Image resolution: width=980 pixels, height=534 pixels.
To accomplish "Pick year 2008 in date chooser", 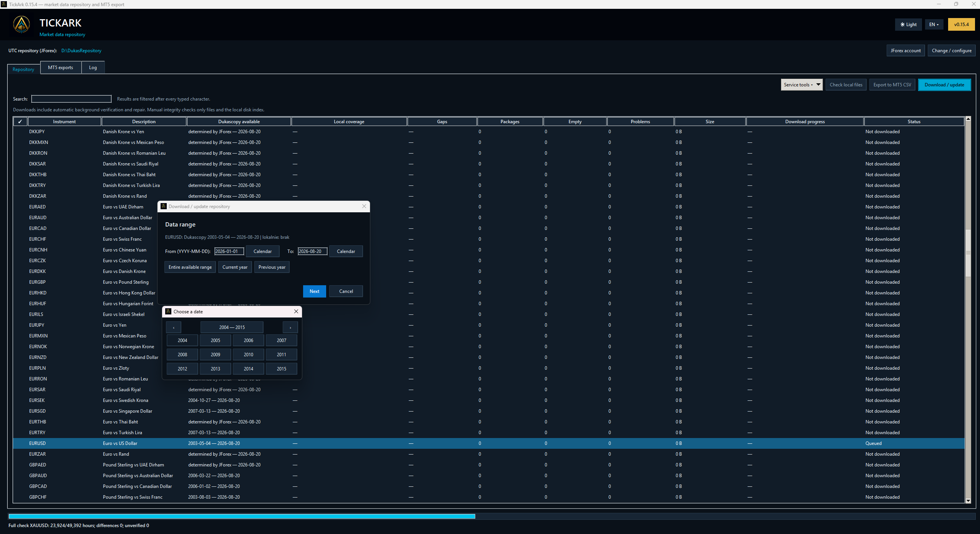I will click(182, 355).
